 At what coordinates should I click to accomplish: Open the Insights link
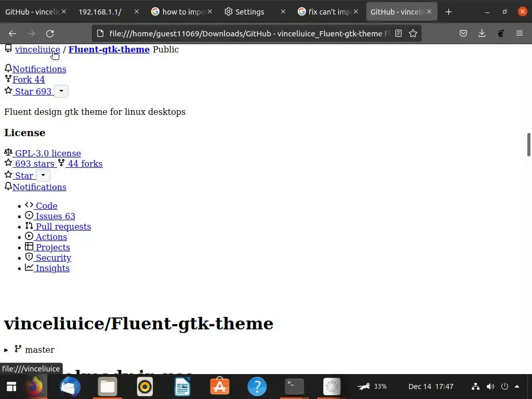(x=52, y=268)
